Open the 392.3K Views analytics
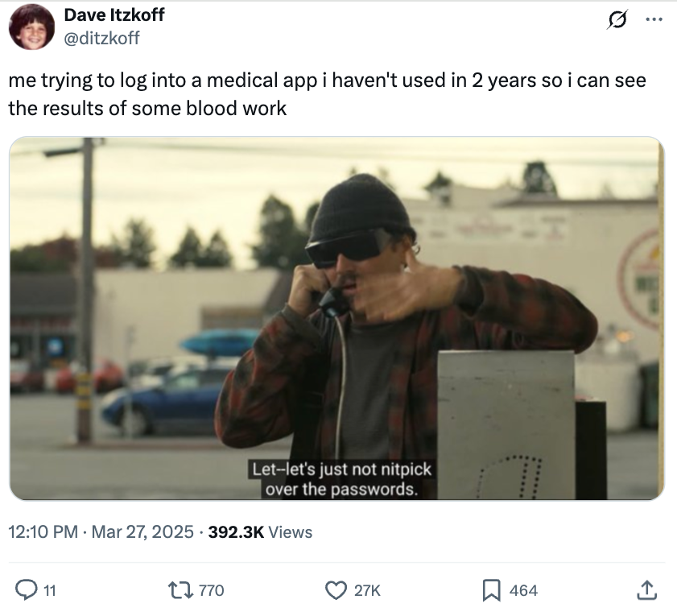Viewport: 677px width, 616px height. [260, 531]
